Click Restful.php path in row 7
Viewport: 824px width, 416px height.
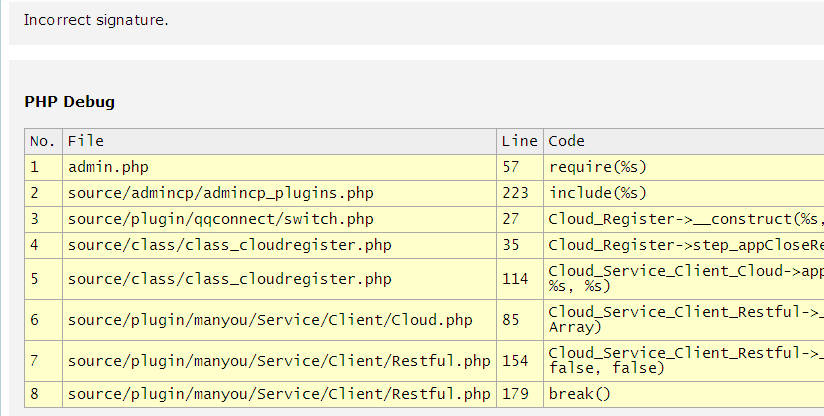coord(279,360)
